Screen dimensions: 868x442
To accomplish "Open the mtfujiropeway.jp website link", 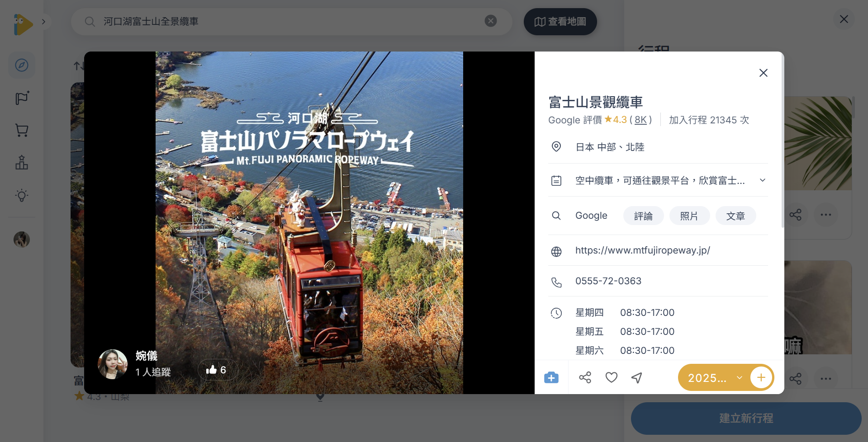I will 642,250.
